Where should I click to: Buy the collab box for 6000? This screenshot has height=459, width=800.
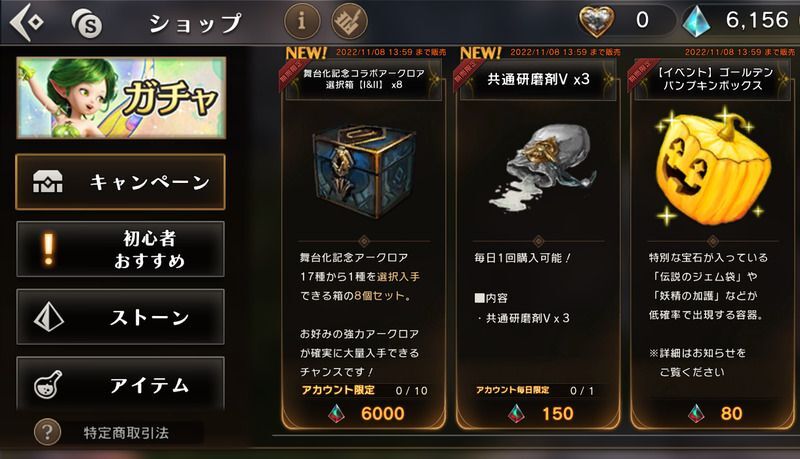pos(364,414)
